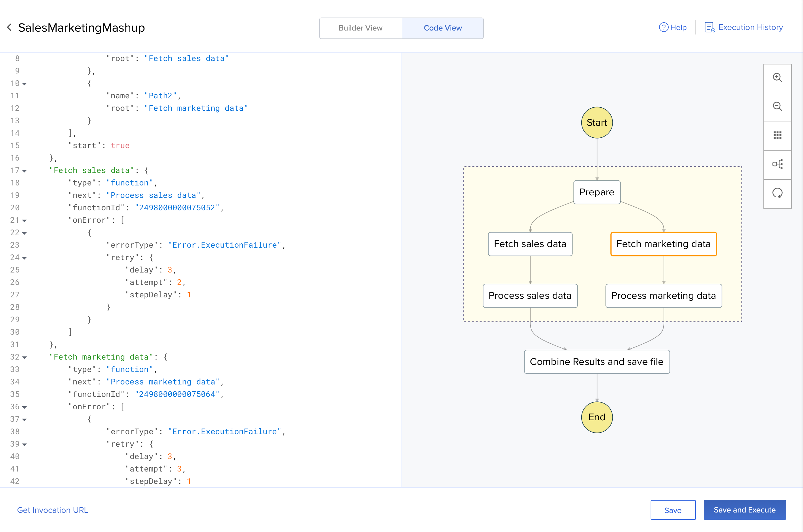Image resolution: width=803 pixels, height=532 pixels.
Task: Click the zoom out magnifier icon
Action: pos(777,107)
